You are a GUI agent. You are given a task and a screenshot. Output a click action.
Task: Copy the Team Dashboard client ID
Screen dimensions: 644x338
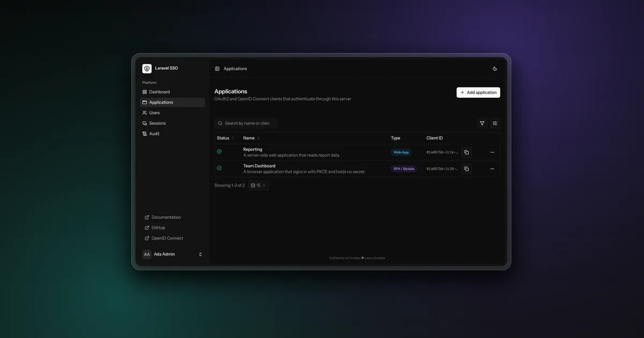tap(466, 168)
